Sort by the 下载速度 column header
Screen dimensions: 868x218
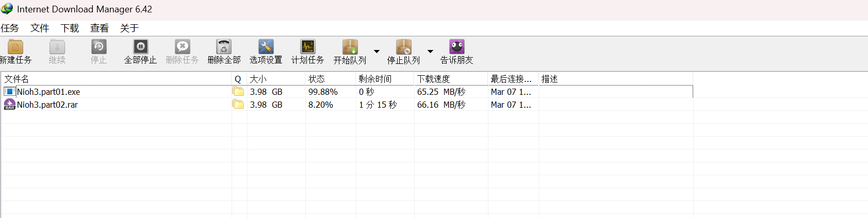[451, 79]
